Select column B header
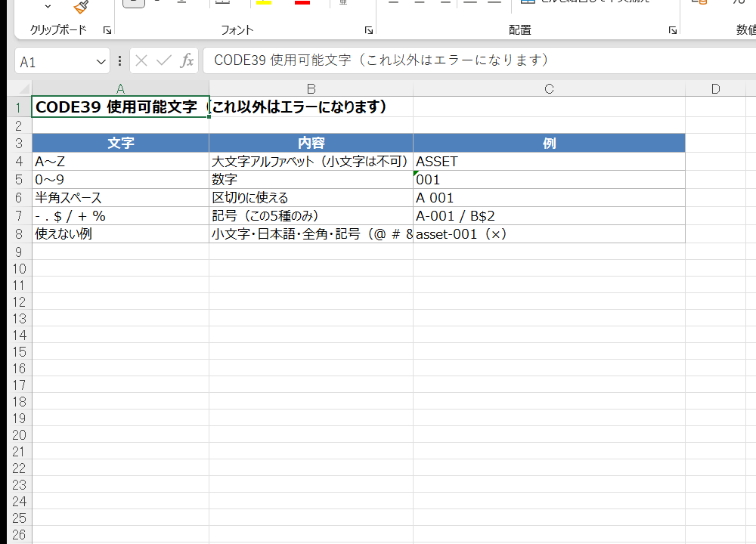The width and height of the screenshot is (756, 544). (311, 88)
